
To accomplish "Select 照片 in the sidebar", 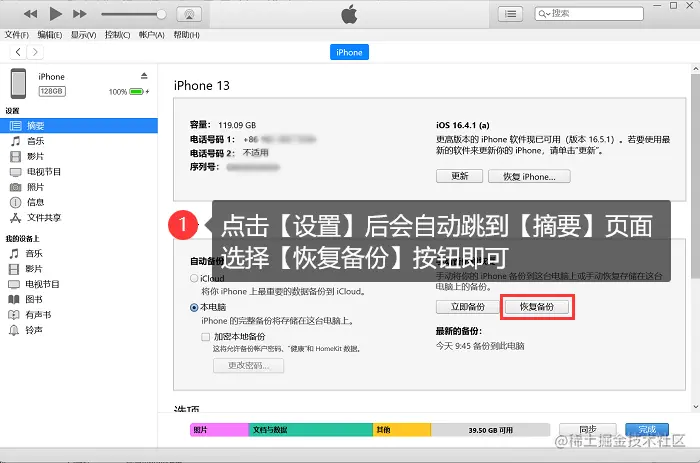I will click(79, 187).
